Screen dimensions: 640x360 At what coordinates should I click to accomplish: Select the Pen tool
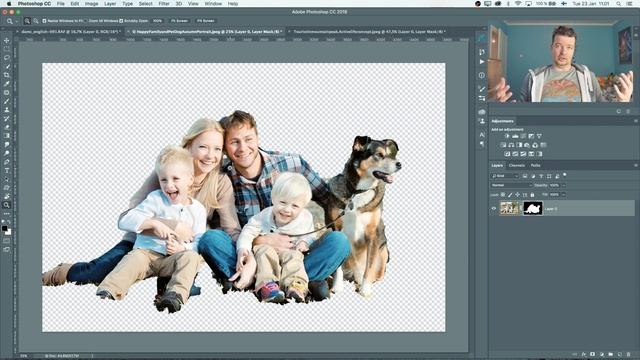7,162
